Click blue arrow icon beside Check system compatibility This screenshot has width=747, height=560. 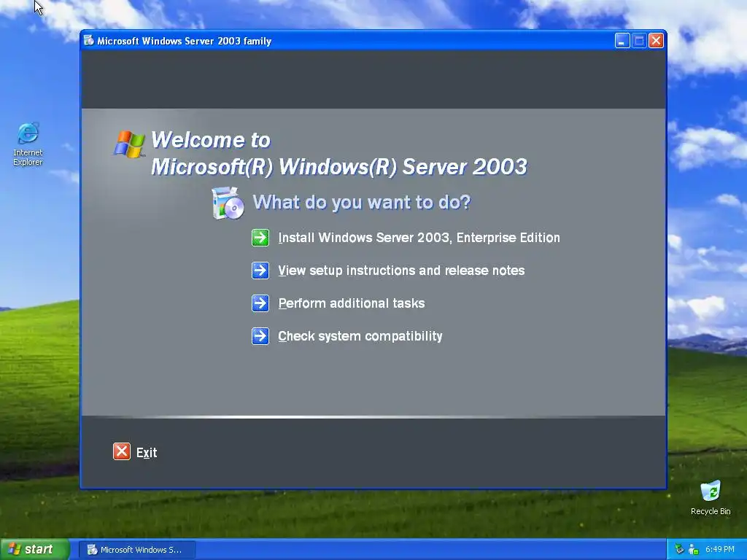coord(260,336)
